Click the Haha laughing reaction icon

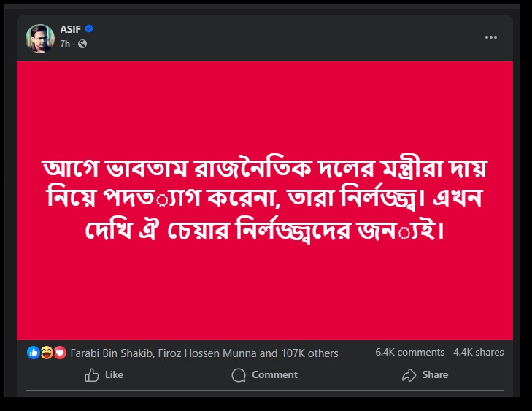click(45, 353)
